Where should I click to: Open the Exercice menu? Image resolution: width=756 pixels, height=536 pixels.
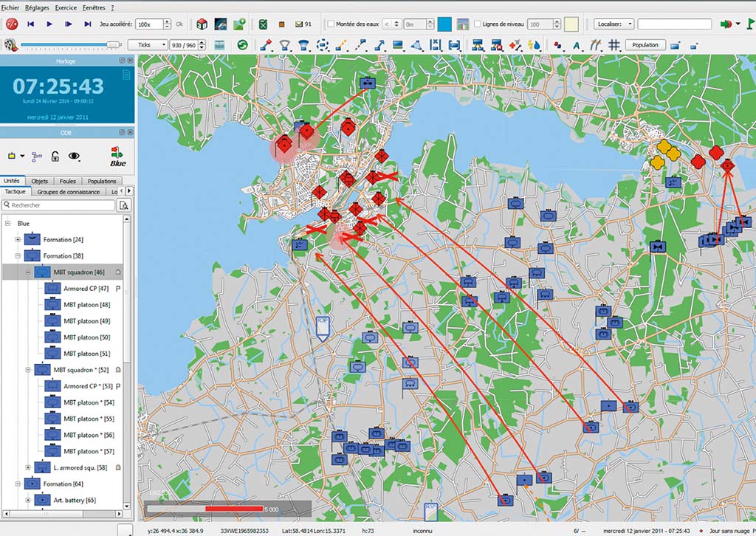click(x=65, y=7)
